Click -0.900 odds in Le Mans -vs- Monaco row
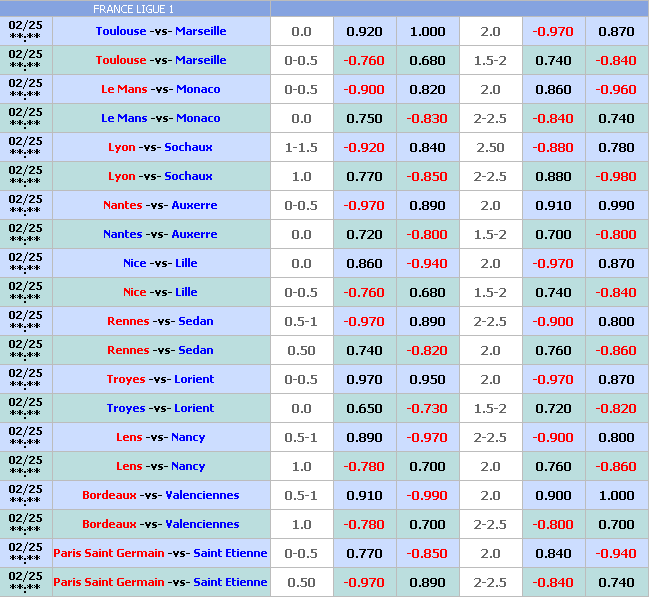 tap(364, 89)
